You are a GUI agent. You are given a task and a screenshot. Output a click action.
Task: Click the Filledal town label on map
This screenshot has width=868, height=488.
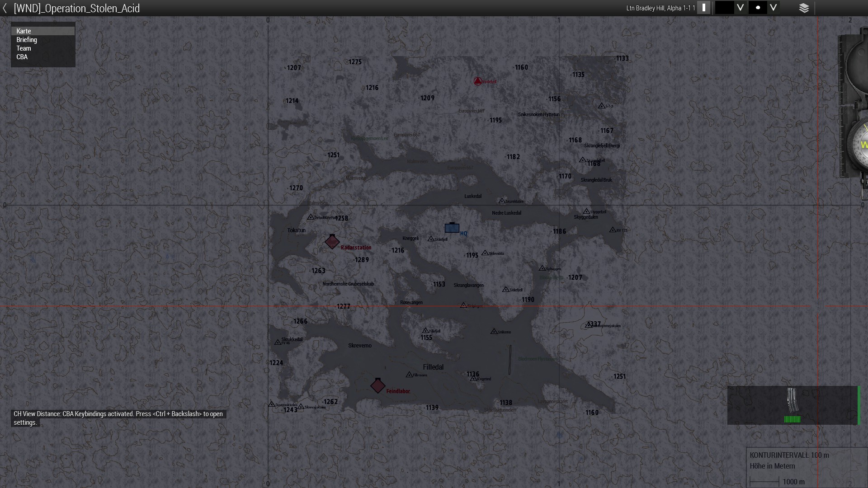[x=433, y=367]
